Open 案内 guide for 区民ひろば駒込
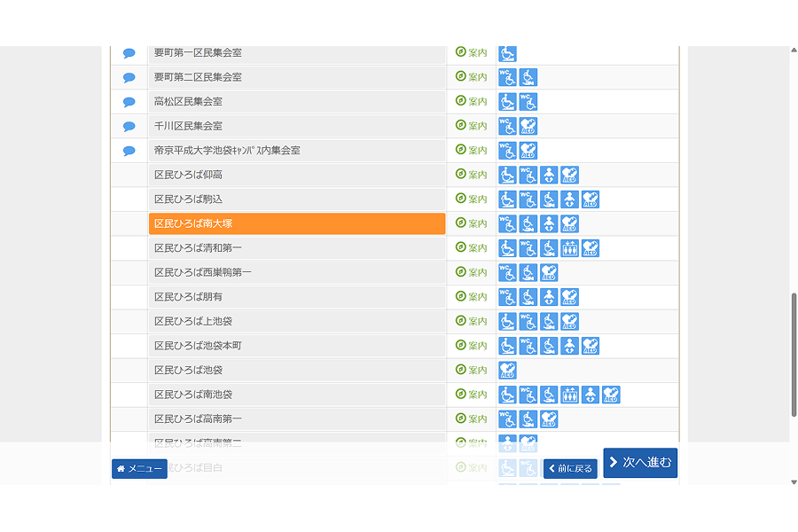Screen dimensions: 798x532 point(472,199)
